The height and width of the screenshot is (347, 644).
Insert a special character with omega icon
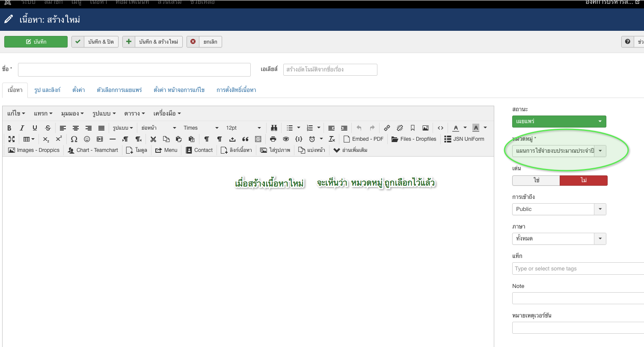[74, 139]
